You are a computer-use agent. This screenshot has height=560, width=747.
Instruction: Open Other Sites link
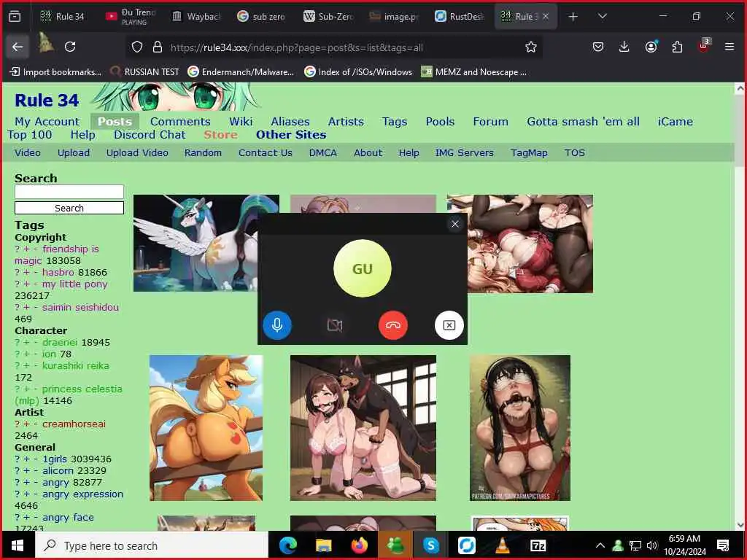point(291,135)
